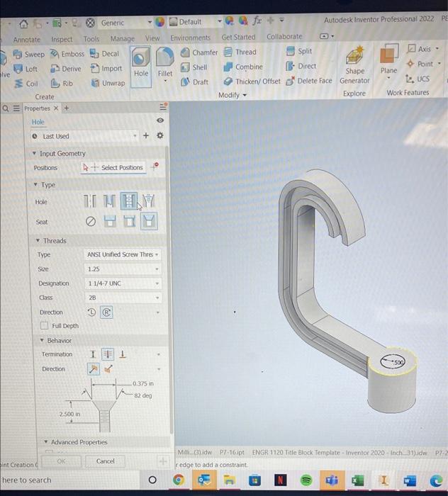The width and height of the screenshot is (448, 496).
Task: Click the Split tool
Action: point(298,51)
